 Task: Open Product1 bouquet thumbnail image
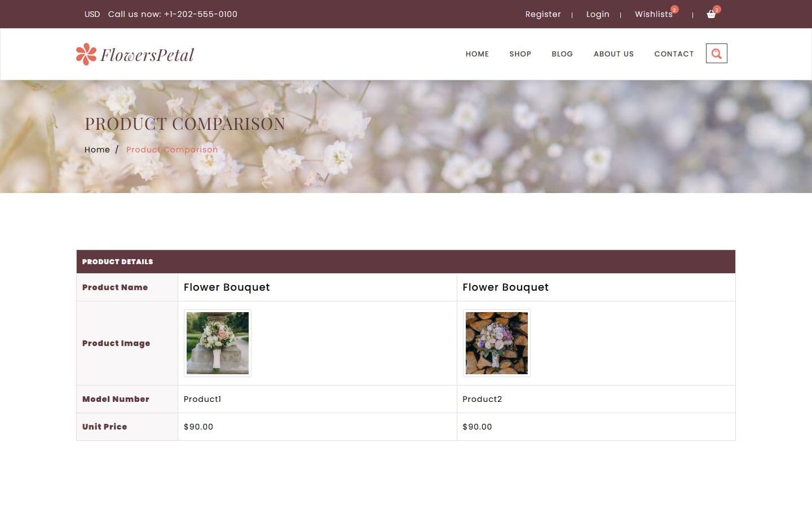click(x=218, y=343)
